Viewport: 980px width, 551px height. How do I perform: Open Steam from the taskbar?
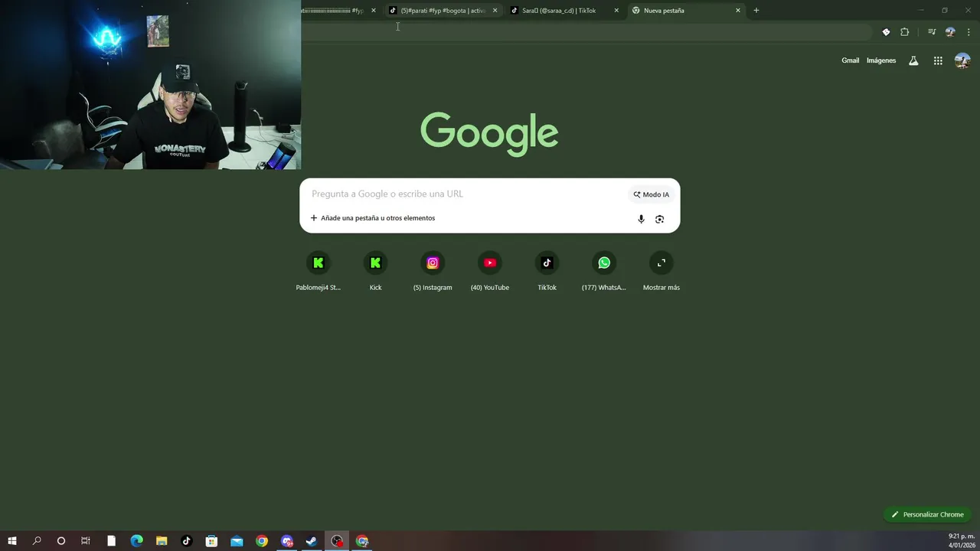pyautogui.click(x=312, y=541)
